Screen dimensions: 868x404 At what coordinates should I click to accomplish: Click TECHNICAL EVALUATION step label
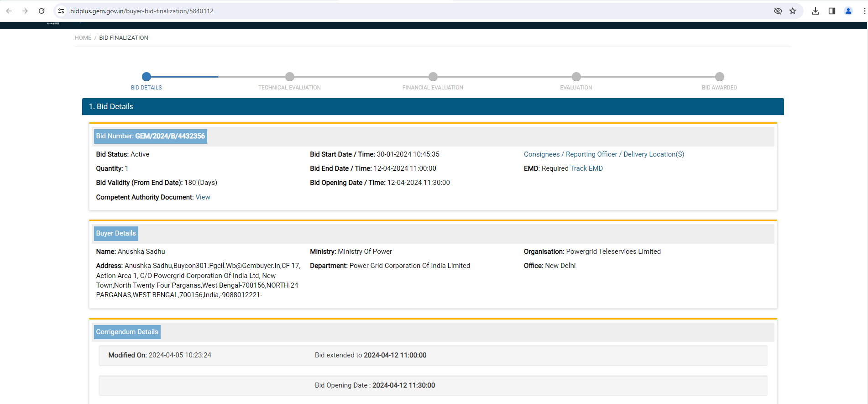coord(290,88)
